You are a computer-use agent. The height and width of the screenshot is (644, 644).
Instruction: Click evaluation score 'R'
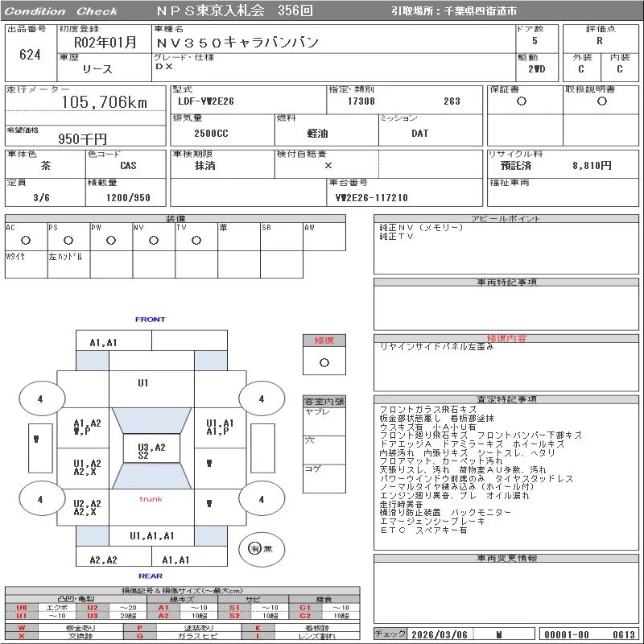click(600, 41)
